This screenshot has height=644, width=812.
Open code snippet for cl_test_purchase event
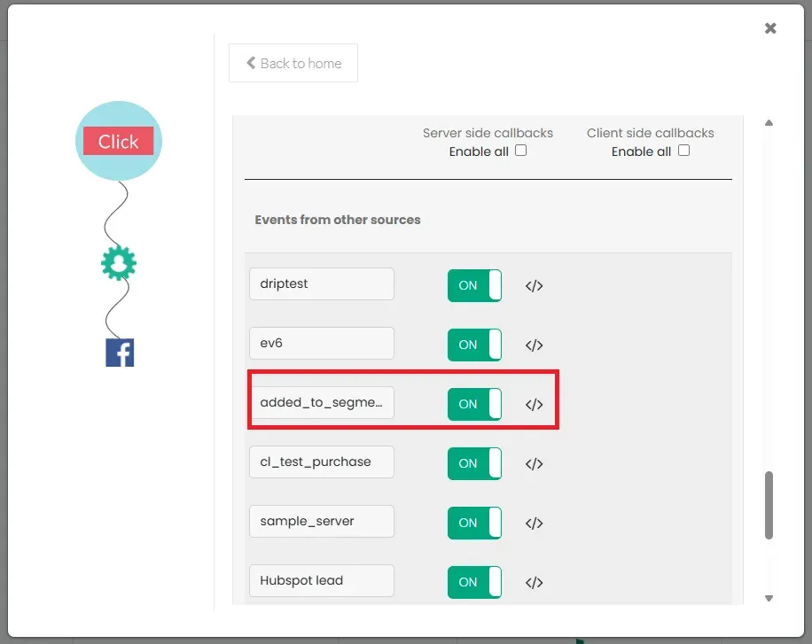534,464
